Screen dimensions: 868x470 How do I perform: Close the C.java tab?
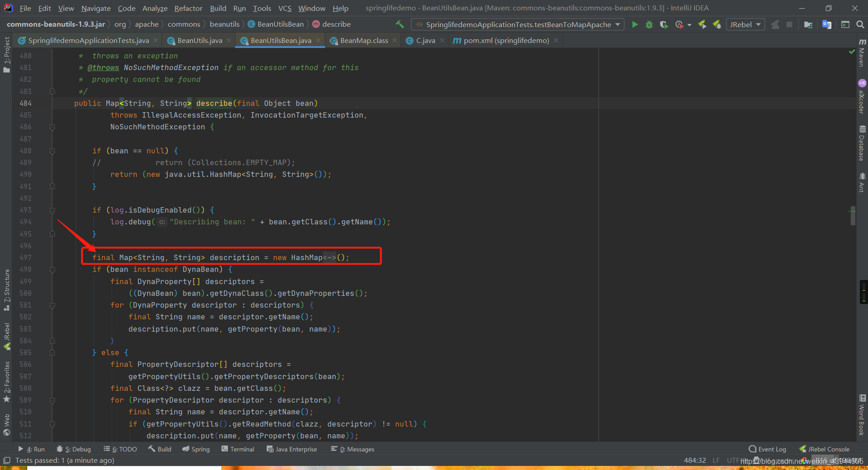442,41
